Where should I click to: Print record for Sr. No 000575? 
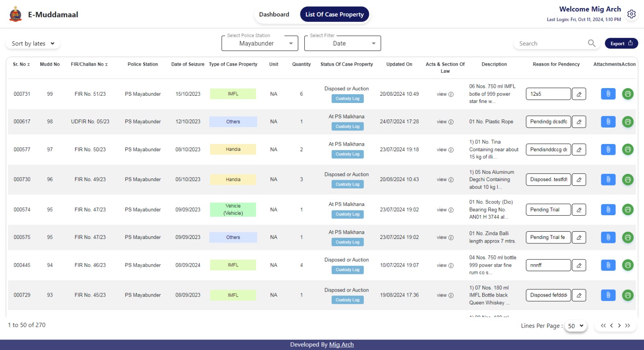click(627, 237)
